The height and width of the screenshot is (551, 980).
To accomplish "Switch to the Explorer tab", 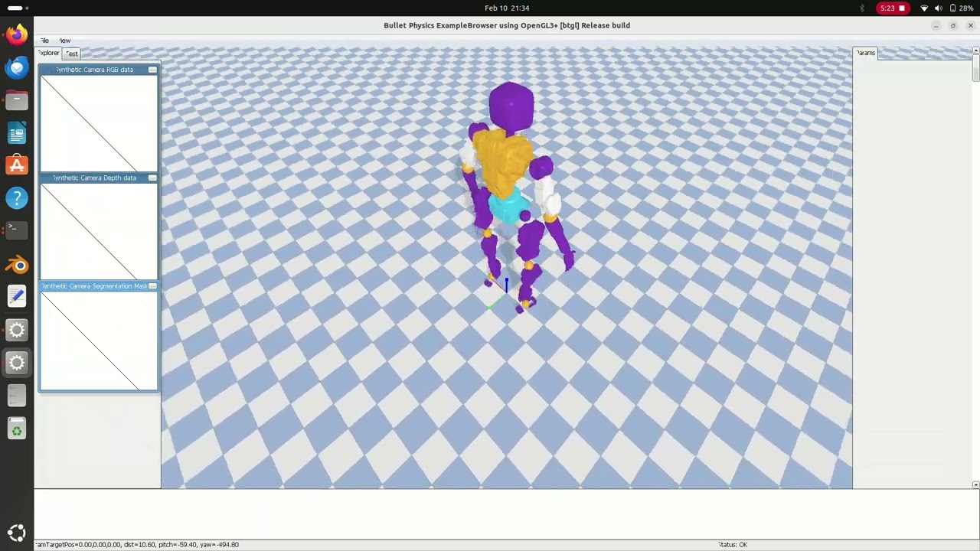I will click(x=48, y=53).
